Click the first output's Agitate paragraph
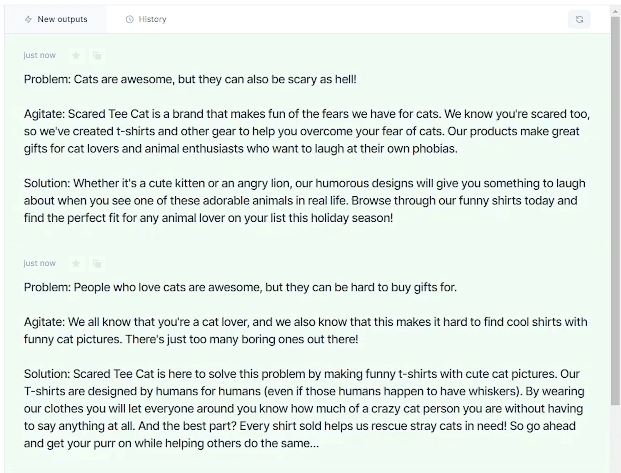The height and width of the screenshot is (473, 621). point(307,131)
